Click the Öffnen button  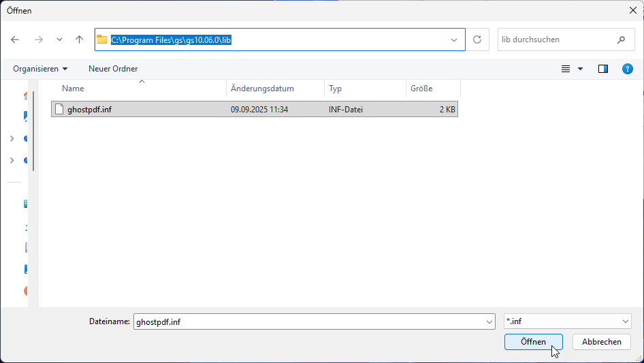tap(534, 342)
